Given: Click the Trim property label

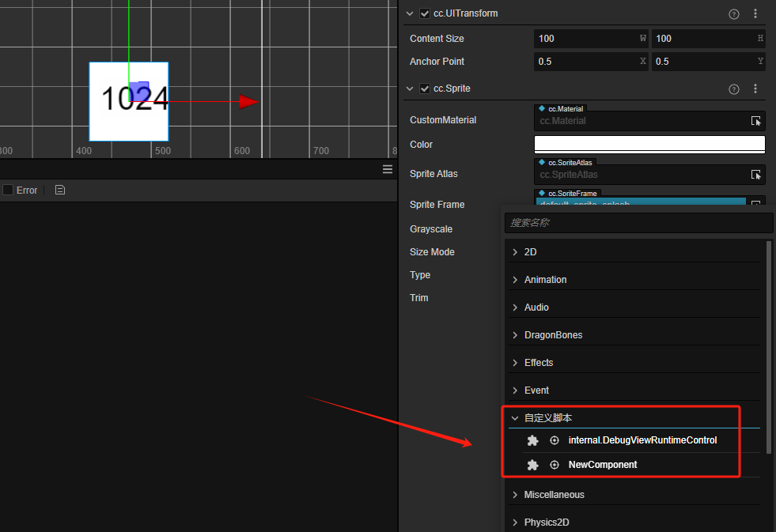Looking at the screenshot, I should pyautogui.click(x=419, y=298).
